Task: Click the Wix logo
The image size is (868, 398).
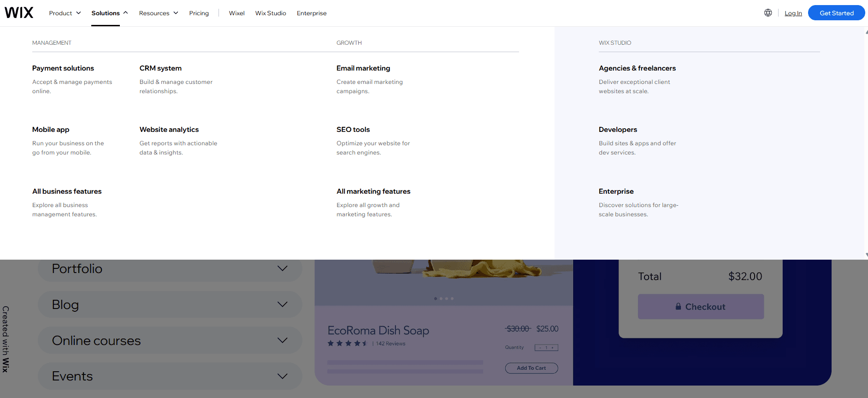Action: 19,13
